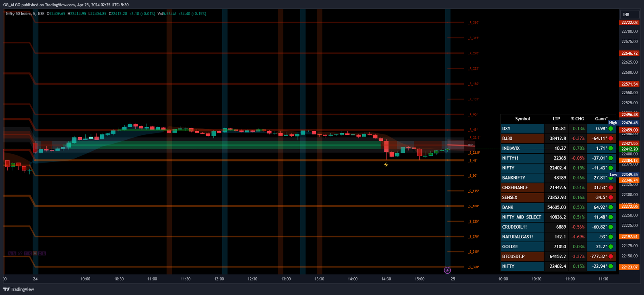Click the 14:30 time axis label

(386, 279)
